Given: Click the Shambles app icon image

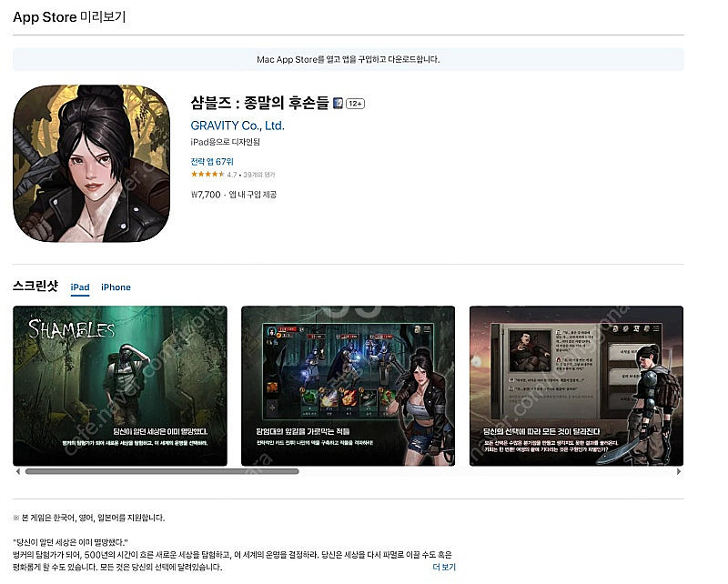Looking at the screenshot, I should [x=92, y=164].
